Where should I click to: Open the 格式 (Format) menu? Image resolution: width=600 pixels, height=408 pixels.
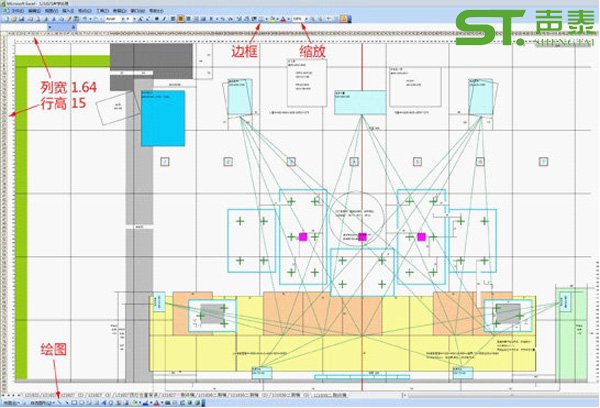(x=80, y=10)
